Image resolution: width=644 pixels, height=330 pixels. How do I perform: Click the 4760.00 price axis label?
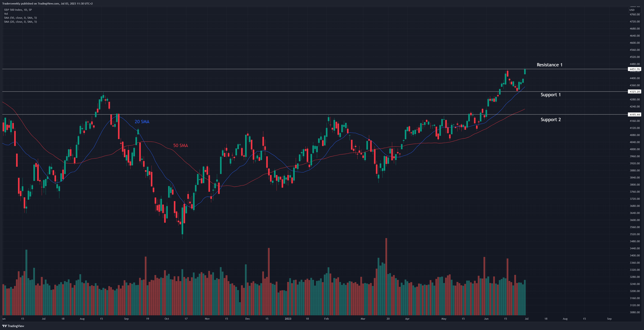[x=635, y=15]
